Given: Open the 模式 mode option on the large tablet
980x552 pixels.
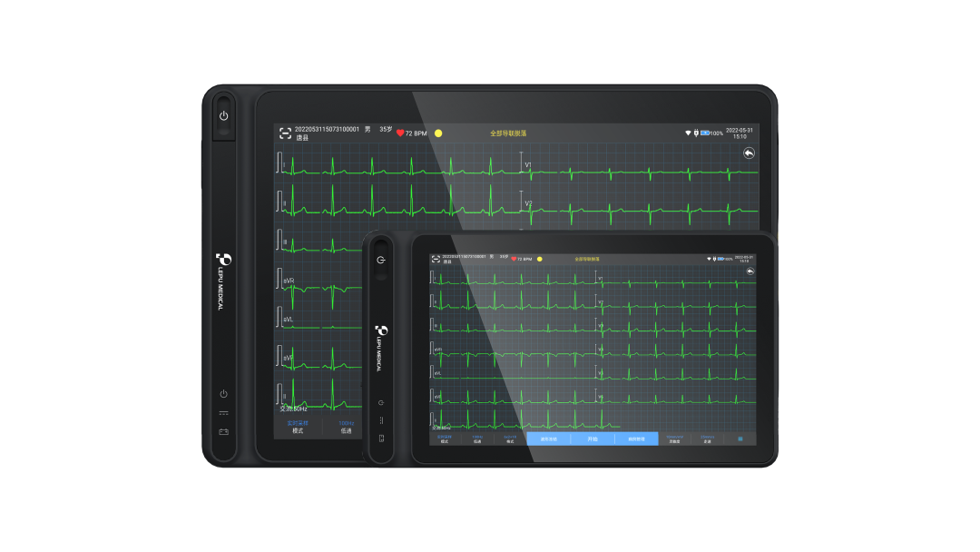Looking at the screenshot, I should (298, 427).
